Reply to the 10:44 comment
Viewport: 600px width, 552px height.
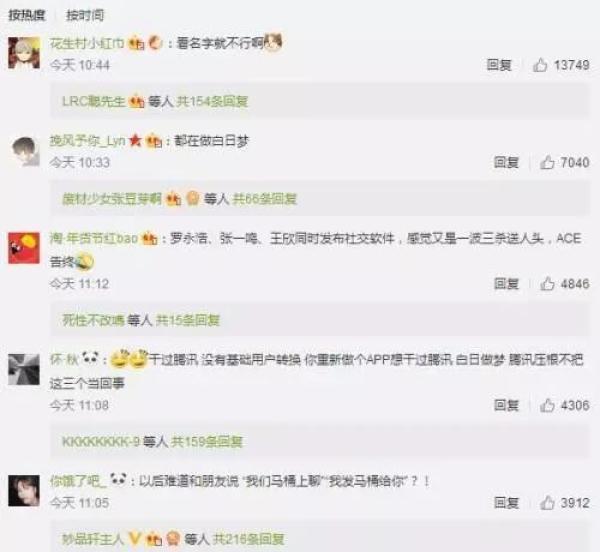(499, 65)
